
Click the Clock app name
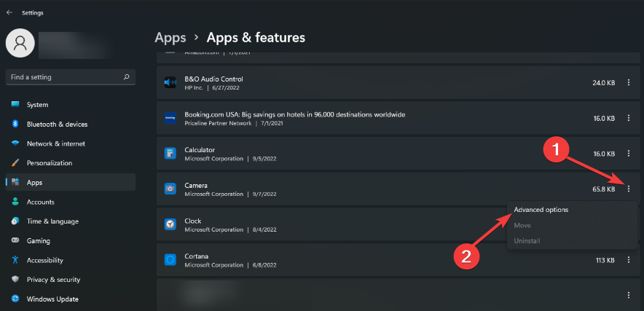(192, 221)
